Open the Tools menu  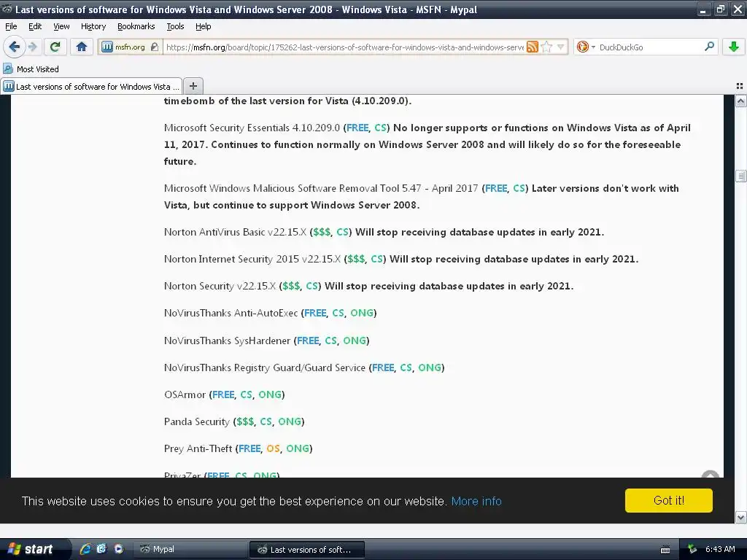(x=175, y=26)
